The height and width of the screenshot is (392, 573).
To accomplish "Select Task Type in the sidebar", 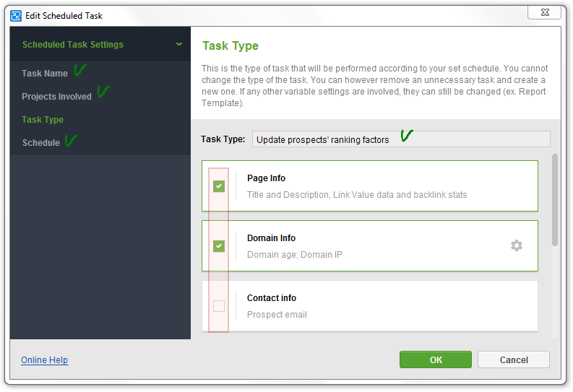I will tap(43, 120).
